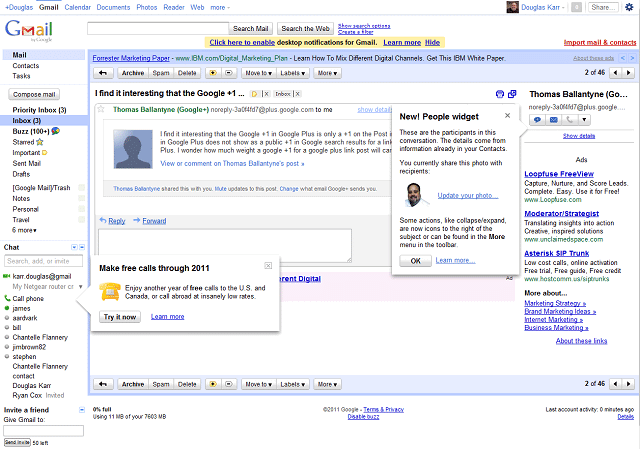Open Documents from the Google bar
The width and height of the screenshot is (640, 449).
point(113,7)
